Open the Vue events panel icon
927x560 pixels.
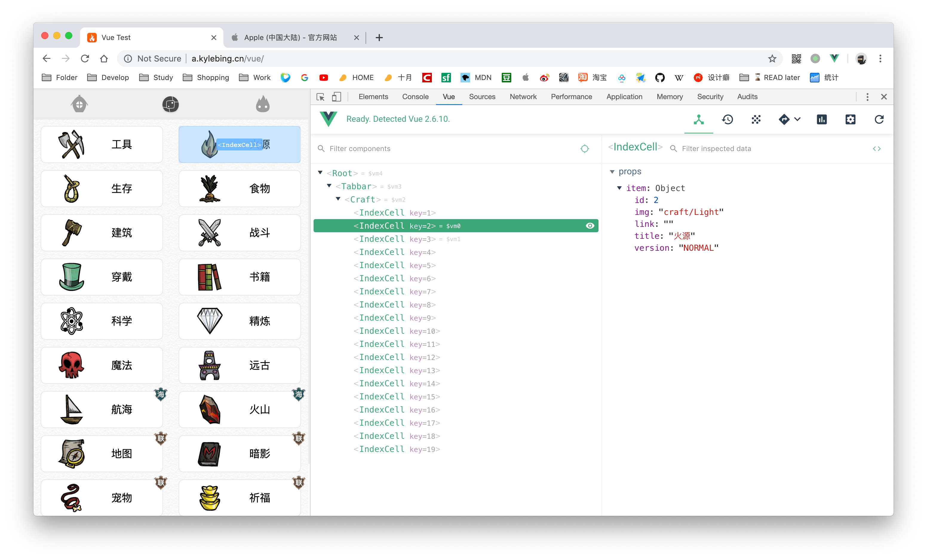coord(756,119)
